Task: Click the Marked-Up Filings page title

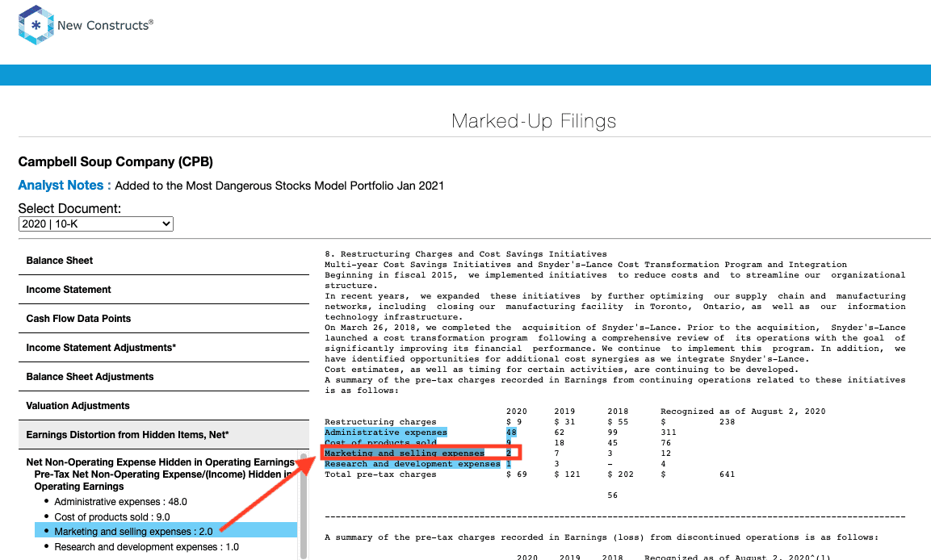Action: (534, 121)
